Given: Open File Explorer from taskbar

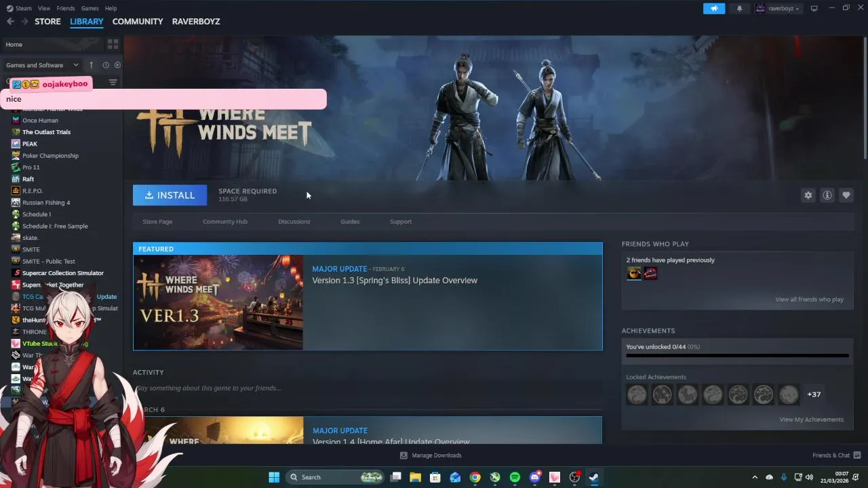Looking at the screenshot, I should [x=416, y=477].
